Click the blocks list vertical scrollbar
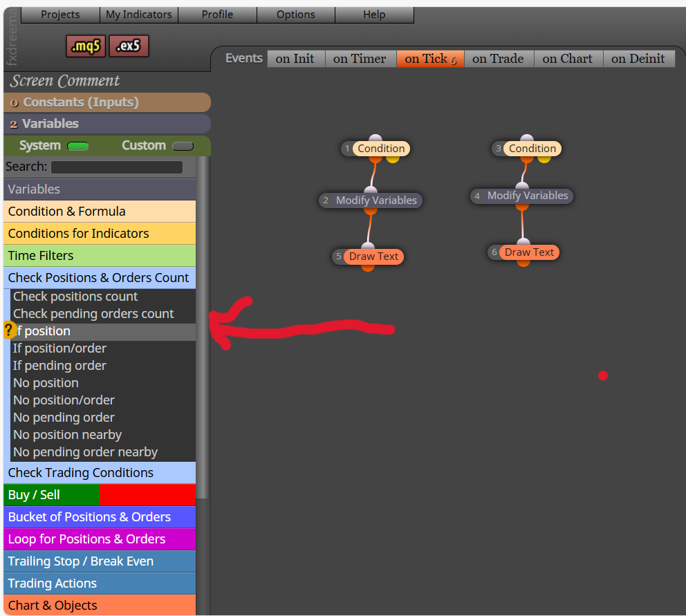The image size is (686, 616). pos(202,327)
